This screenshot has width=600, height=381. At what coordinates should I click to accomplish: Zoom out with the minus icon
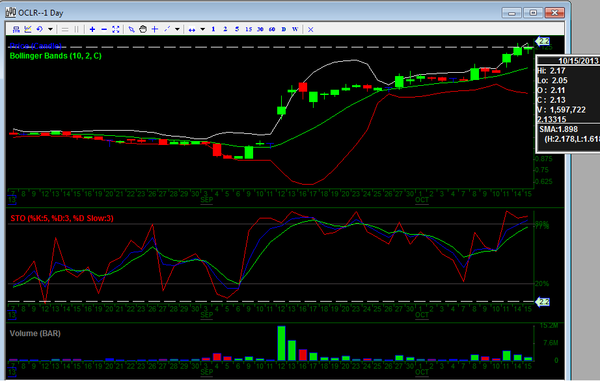pyautogui.click(x=104, y=29)
